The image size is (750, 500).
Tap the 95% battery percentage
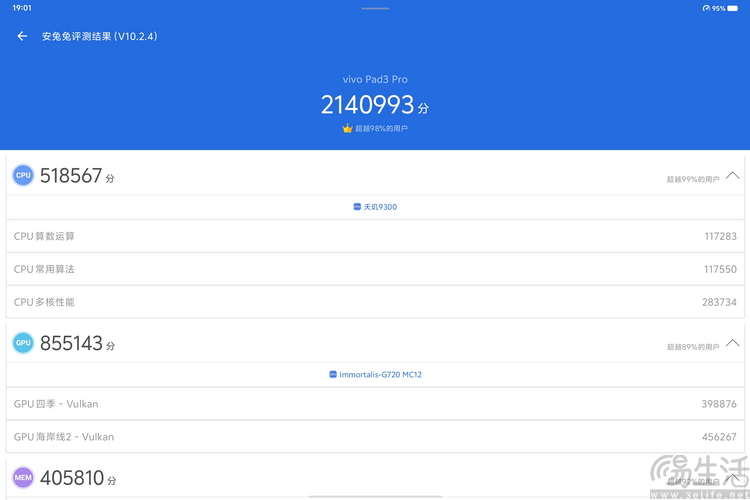pos(718,8)
